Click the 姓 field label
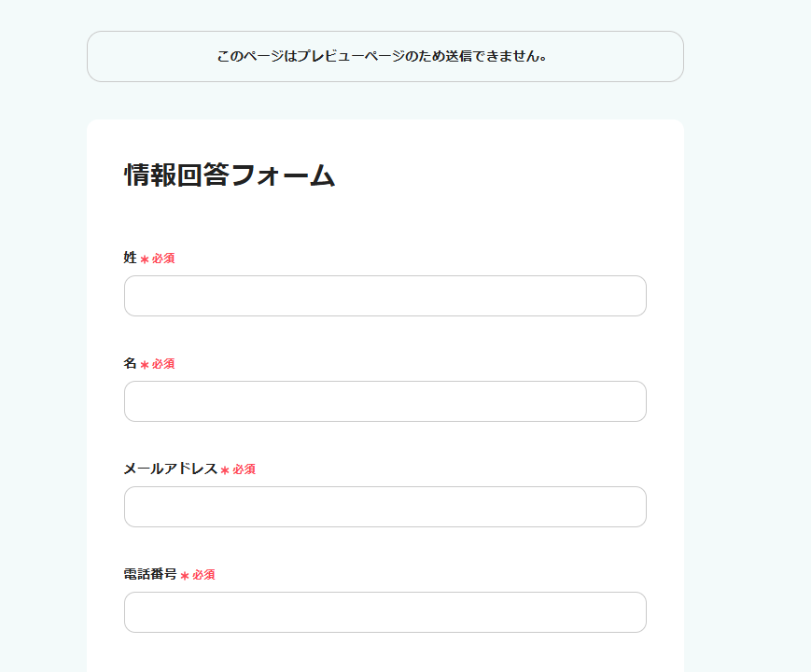This screenshot has height=672, width=811. (x=131, y=258)
